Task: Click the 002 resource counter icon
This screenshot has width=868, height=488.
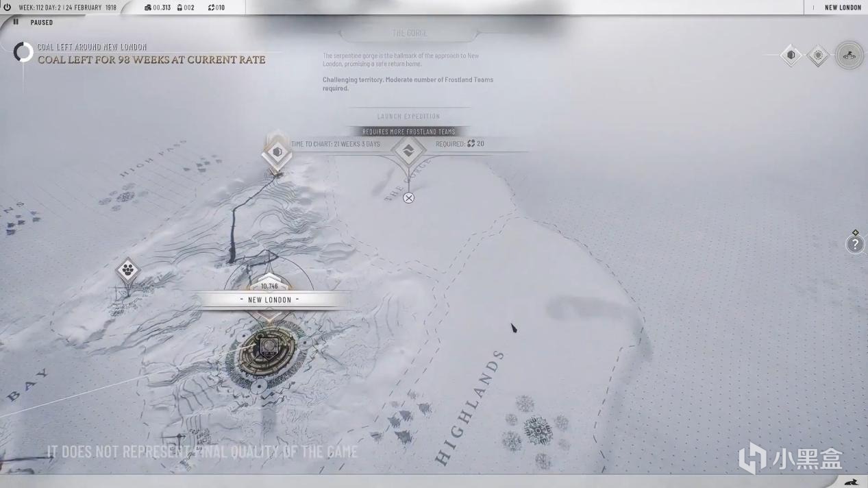Action: point(180,8)
